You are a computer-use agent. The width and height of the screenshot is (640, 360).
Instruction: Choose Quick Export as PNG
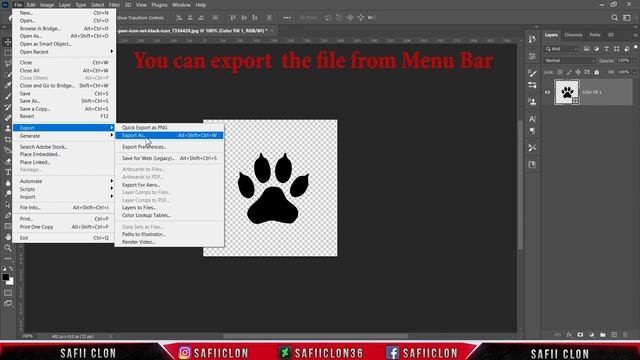click(169, 128)
